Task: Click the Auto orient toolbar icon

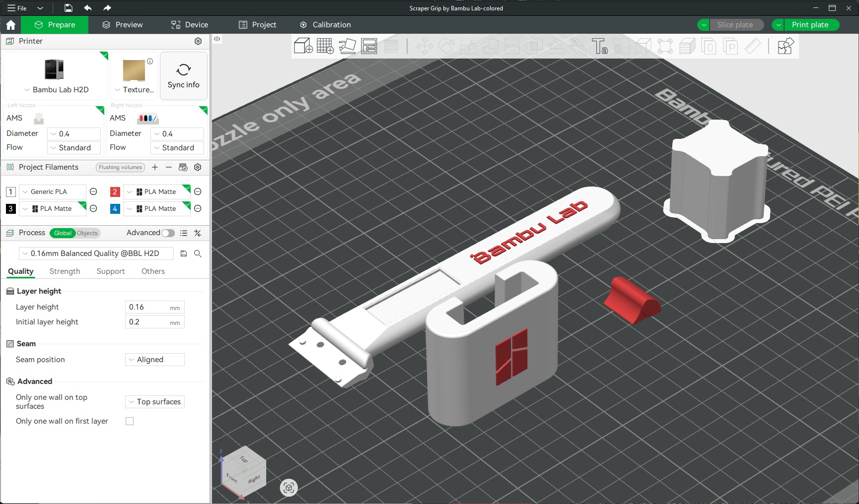Action: click(x=347, y=46)
